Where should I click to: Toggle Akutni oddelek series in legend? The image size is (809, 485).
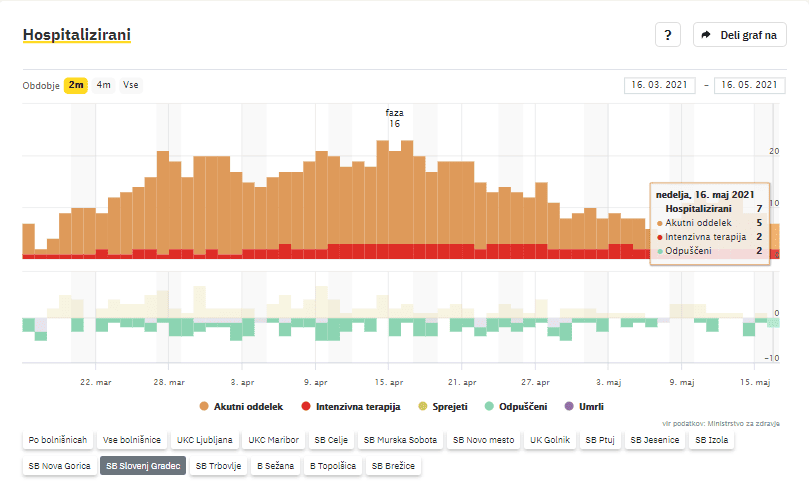click(243, 407)
